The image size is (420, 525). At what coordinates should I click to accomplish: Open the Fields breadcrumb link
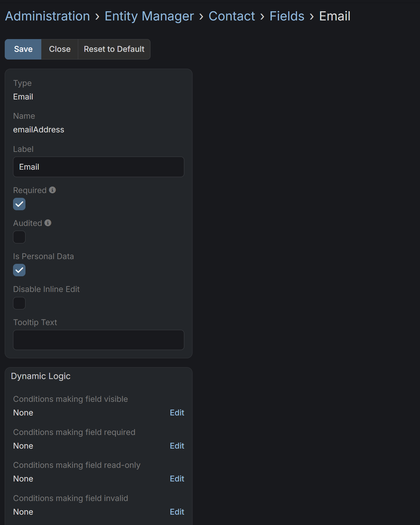point(287,16)
